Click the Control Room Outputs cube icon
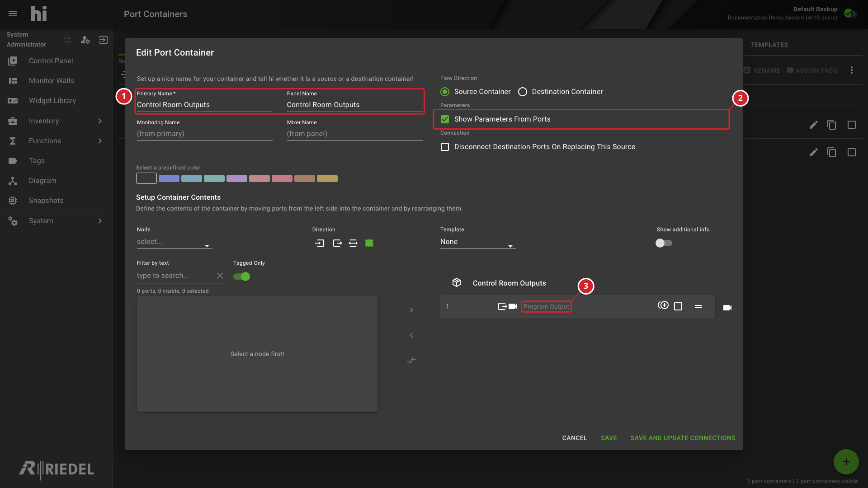The height and width of the screenshot is (488, 868). (457, 282)
